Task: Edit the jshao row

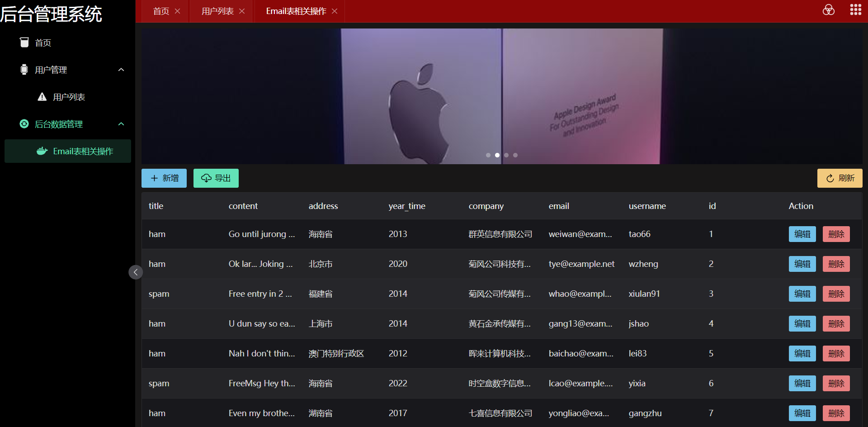Action: tap(802, 324)
